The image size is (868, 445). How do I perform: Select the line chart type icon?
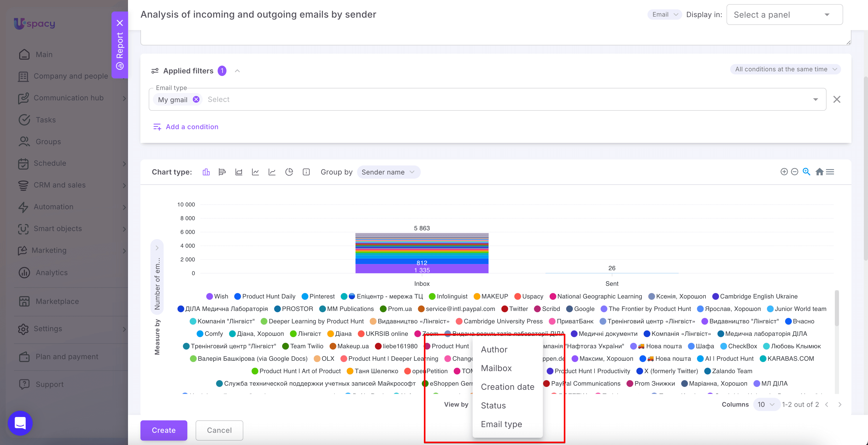click(x=255, y=172)
